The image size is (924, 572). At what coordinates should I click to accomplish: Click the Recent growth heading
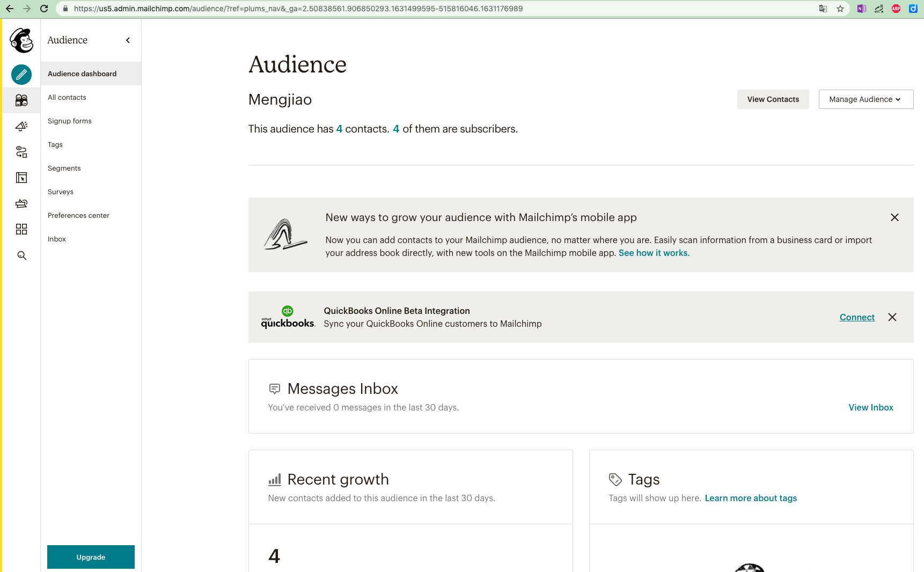point(338,479)
